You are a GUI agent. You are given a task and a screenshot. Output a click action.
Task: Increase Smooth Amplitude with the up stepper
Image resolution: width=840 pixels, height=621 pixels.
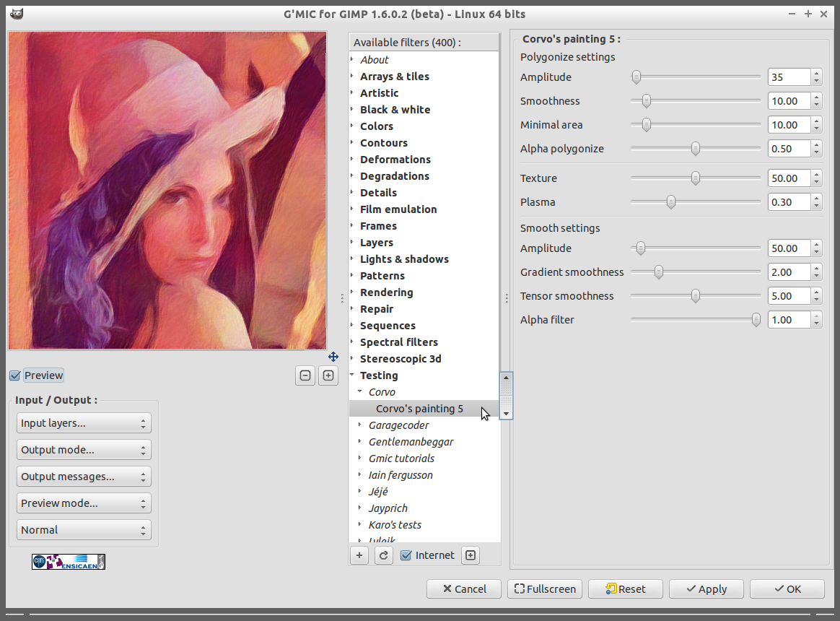816,244
